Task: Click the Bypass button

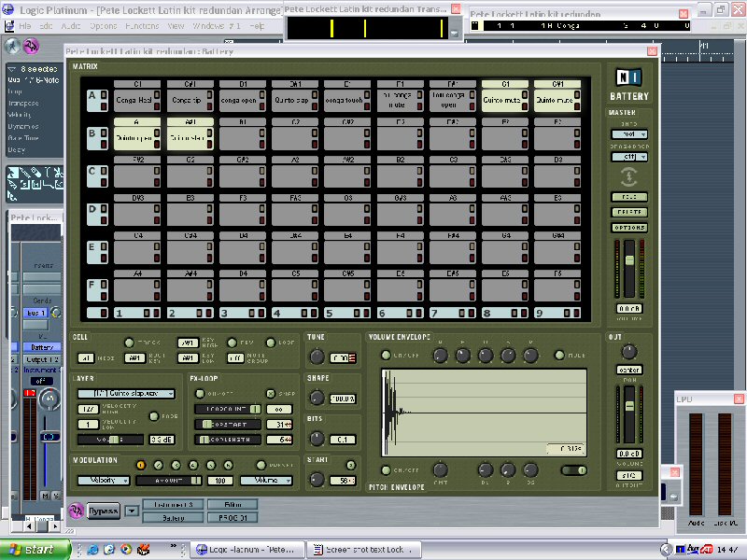Action: pyautogui.click(x=103, y=511)
